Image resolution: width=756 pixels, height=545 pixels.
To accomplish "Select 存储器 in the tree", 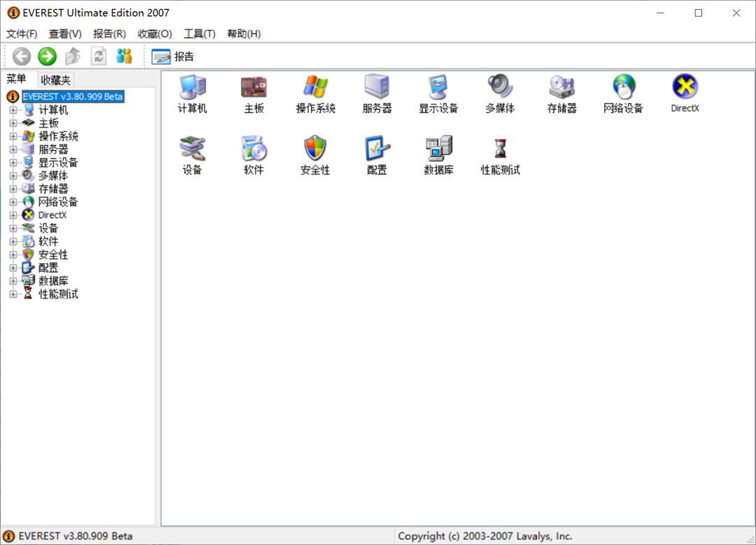I will [x=53, y=189].
